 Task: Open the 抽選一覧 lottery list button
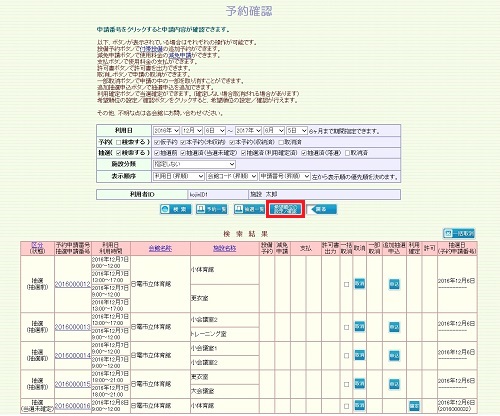249,209
